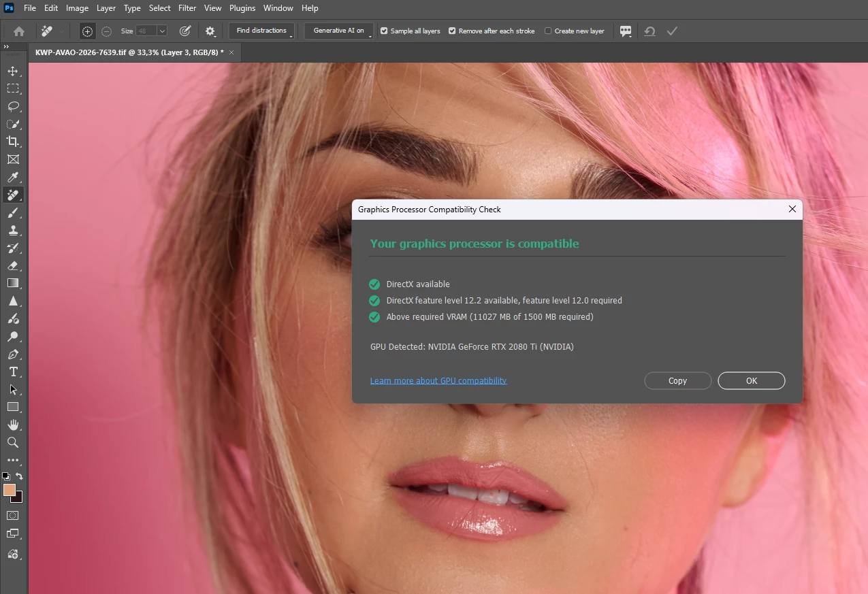868x594 pixels.
Task: Select the Horizontal Type tool
Action: pos(13,372)
